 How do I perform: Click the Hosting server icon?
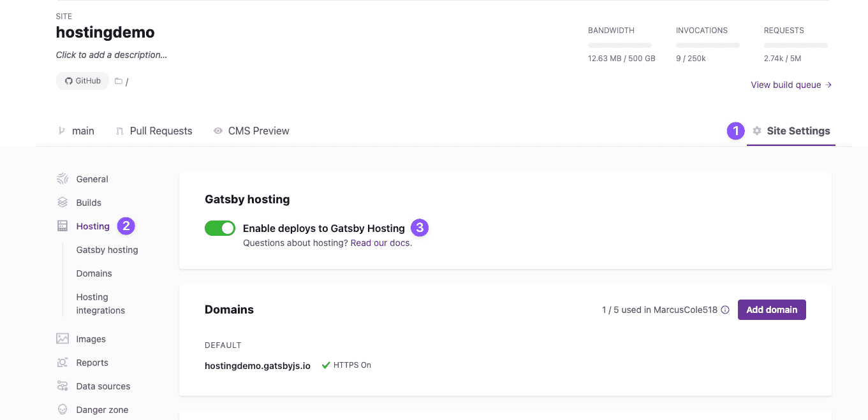click(x=63, y=226)
